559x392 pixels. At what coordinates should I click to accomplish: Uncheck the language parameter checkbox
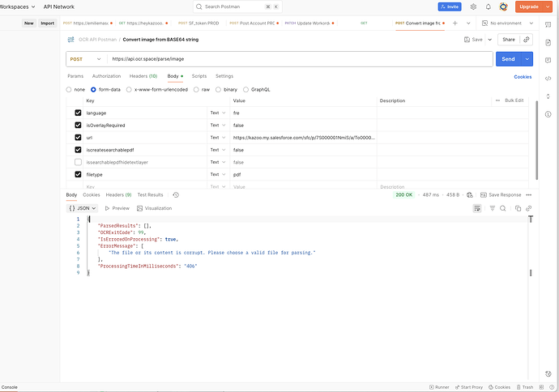click(78, 113)
